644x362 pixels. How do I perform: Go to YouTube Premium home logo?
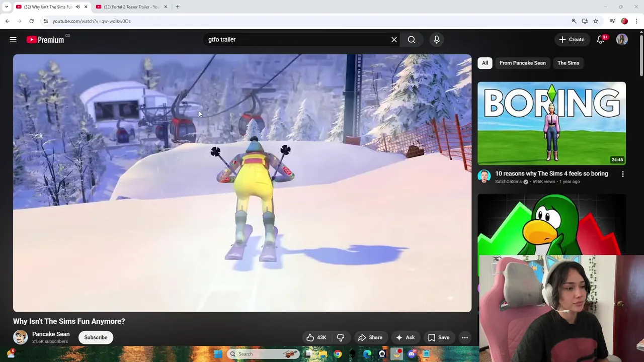[45, 40]
